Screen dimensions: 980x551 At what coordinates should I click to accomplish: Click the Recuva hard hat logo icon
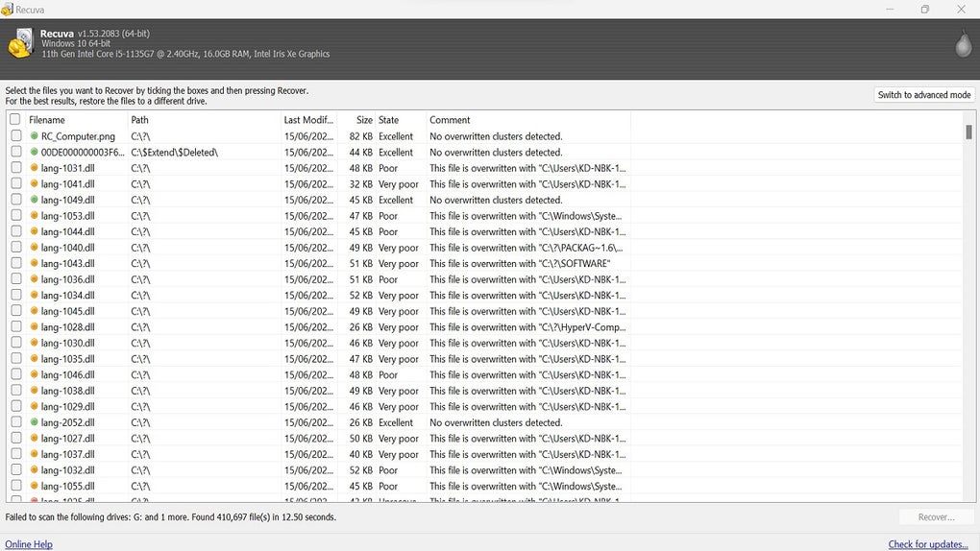click(20, 44)
